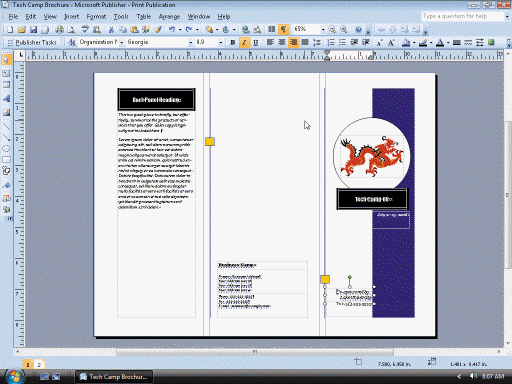512x384 pixels.
Task: Toggle Numbering list
Action: [x=331, y=42]
